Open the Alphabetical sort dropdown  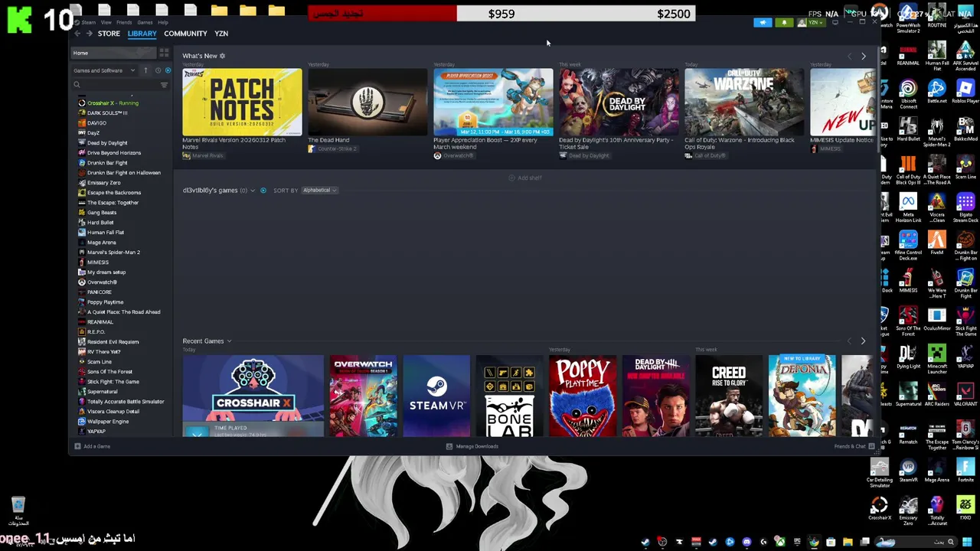point(319,191)
